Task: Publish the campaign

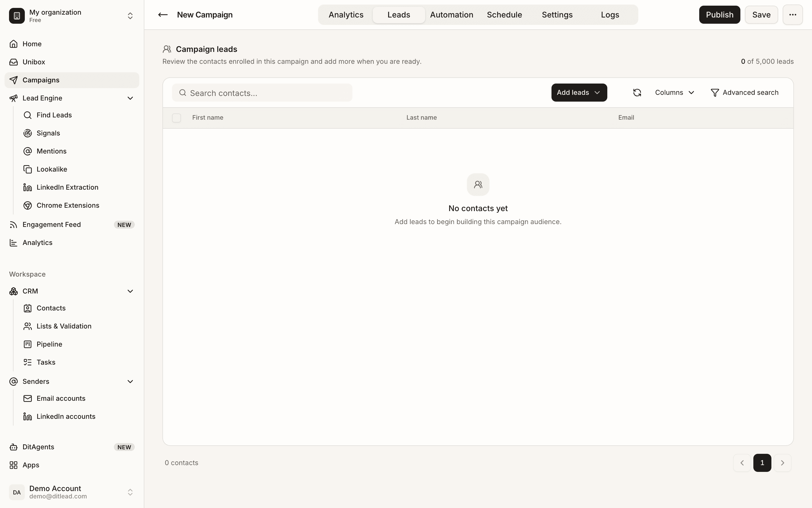Action: point(720,14)
